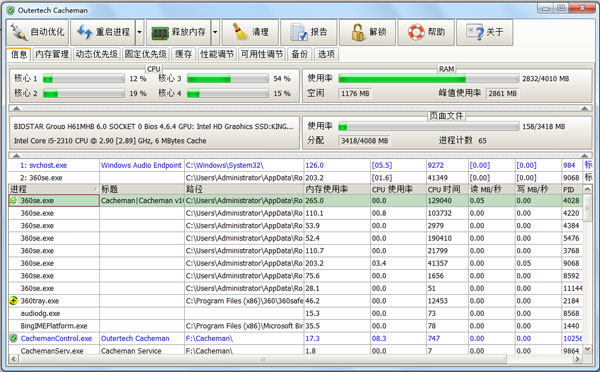Click the horizontal scrollbar left arrow
The width and height of the screenshot is (600, 372).
(x=14, y=359)
